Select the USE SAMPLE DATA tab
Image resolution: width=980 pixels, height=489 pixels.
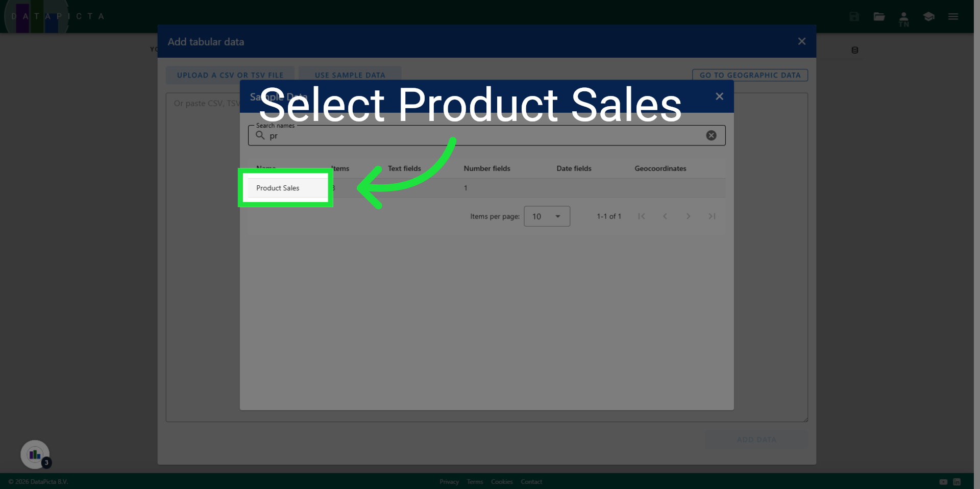(x=350, y=75)
